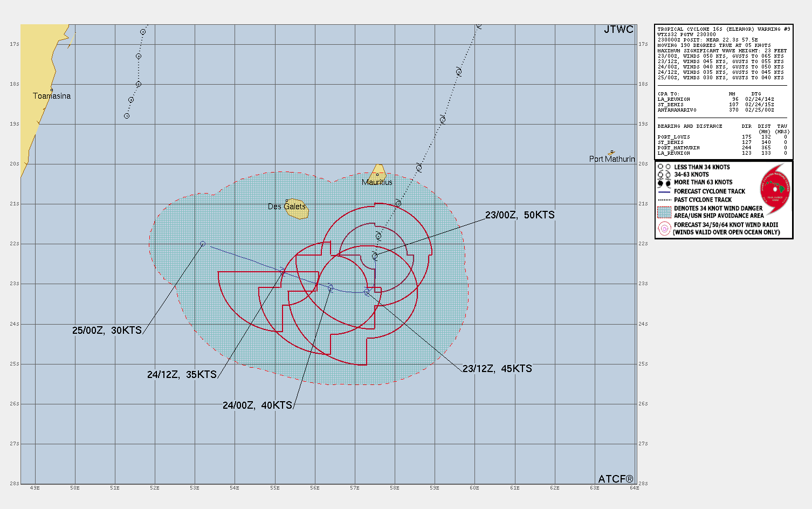Click the 'BEARING AND DISTANCE' table header

690,126
